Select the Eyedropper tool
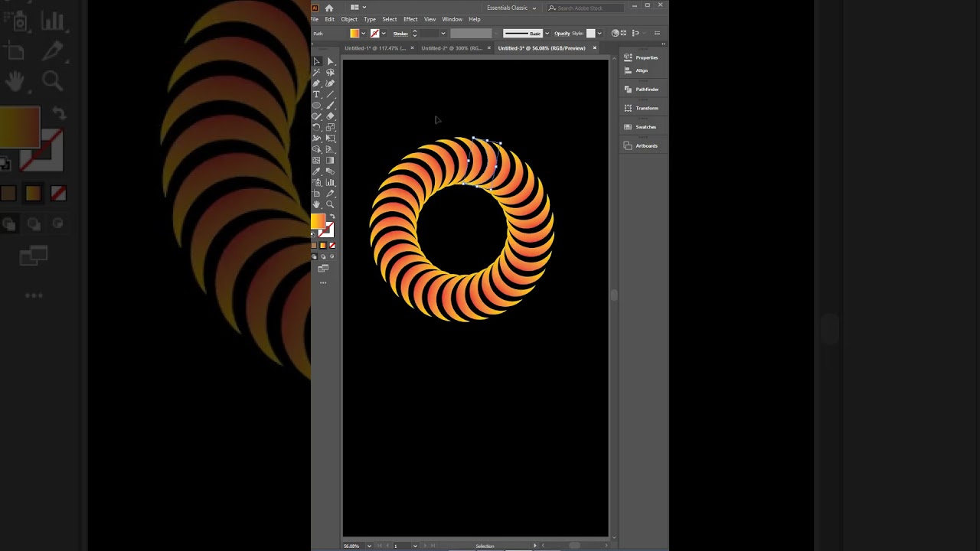Viewport: 980px width, 551px height. (316, 171)
